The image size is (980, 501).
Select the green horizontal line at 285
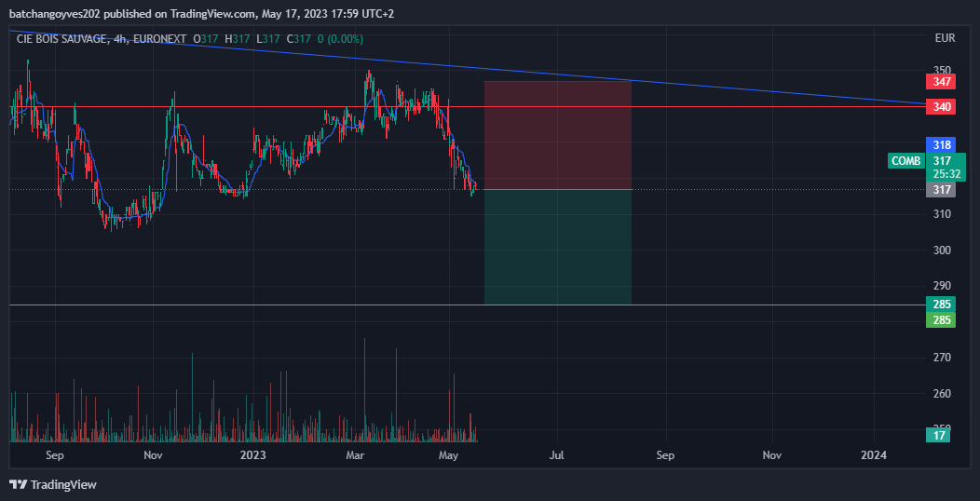[x=468, y=305]
